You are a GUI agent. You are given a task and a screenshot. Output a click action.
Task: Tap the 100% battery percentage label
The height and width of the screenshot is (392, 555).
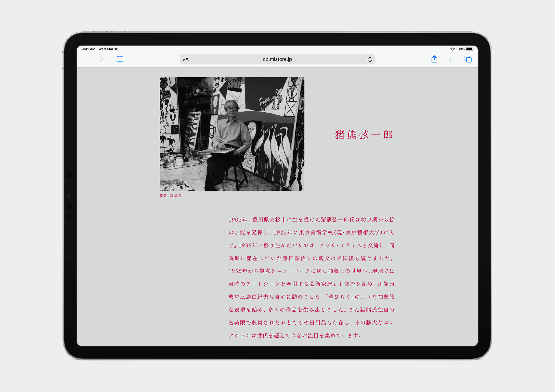tap(460, 49)
